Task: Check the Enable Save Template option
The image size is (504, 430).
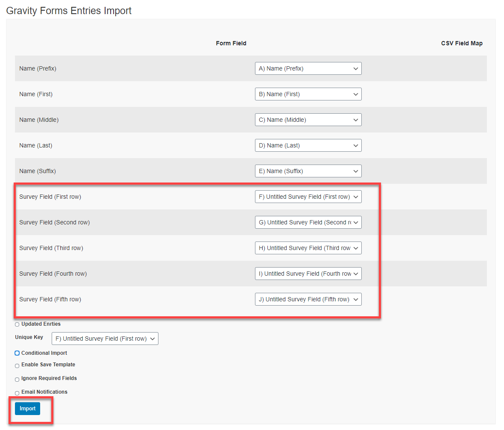Action: click(x=17, y=365)
